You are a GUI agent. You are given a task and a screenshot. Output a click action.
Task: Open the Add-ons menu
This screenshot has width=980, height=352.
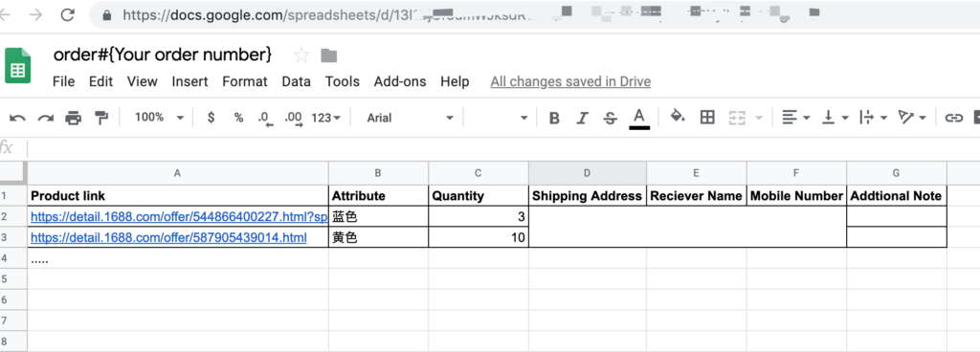pyautogui.click(x=400, y=81)
